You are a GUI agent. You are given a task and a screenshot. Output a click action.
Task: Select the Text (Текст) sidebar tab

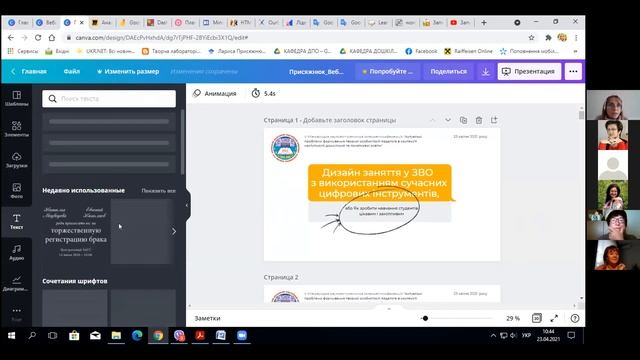[x=16, y=221]
